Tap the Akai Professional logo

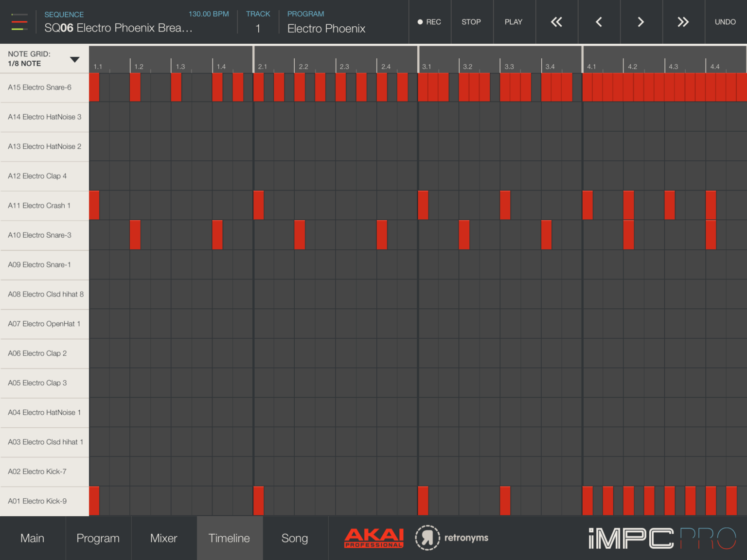click(374, 538)
